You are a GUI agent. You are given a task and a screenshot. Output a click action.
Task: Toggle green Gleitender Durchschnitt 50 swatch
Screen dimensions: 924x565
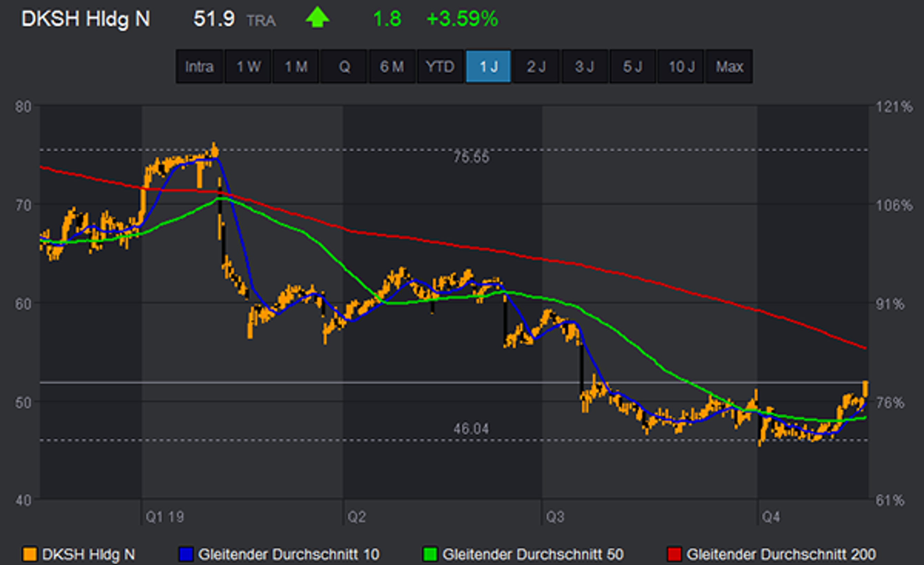(x=430, y=554)
